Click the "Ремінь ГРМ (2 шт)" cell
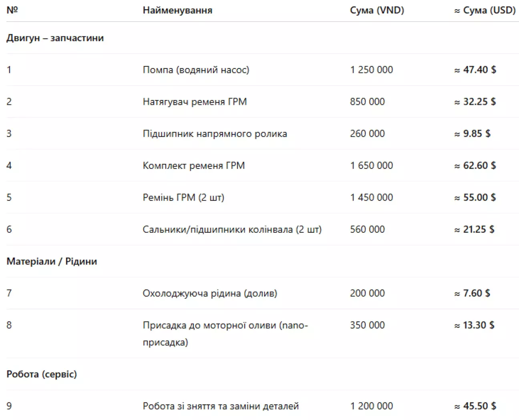The width and height of the screenshot is (519, 420). pos(183,198)
